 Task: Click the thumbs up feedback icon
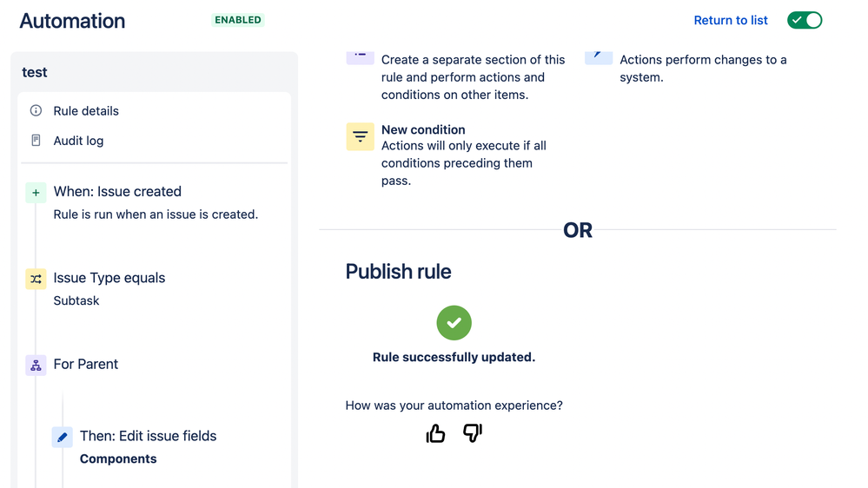(435, 433)
